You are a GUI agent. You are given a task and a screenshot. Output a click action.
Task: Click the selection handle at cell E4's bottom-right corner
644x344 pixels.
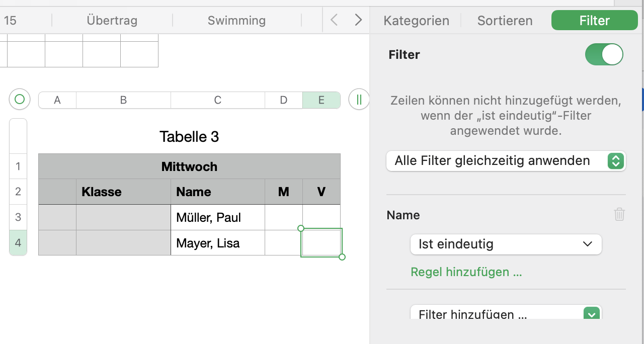click(342, 257)
